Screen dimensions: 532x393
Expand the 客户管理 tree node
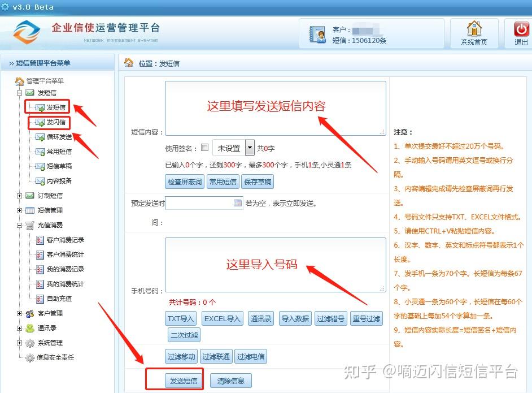19,313
